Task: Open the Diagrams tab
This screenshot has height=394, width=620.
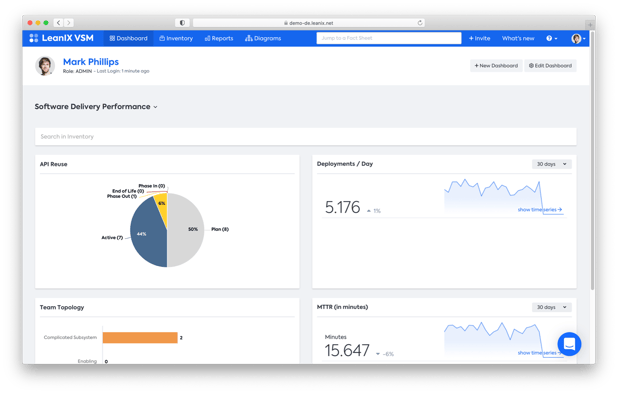Action: tap(263, 38)
